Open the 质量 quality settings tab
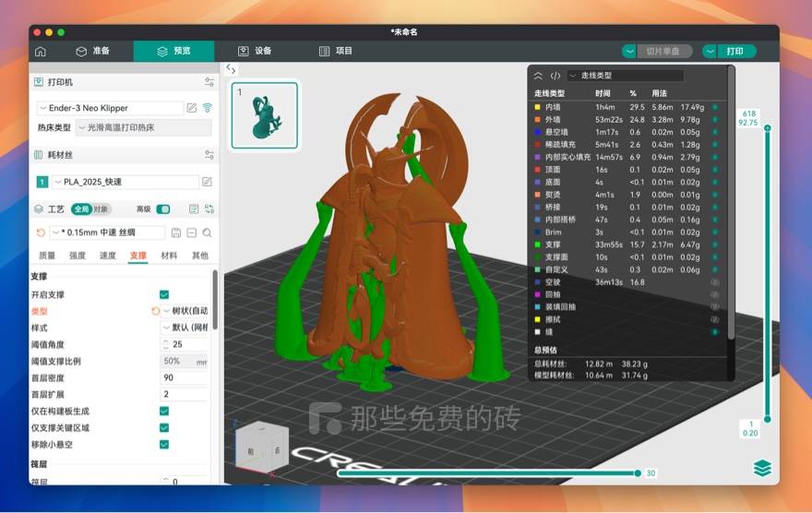Image resolution: width=812 pixels, height=513 pixels. pos(47,256)
